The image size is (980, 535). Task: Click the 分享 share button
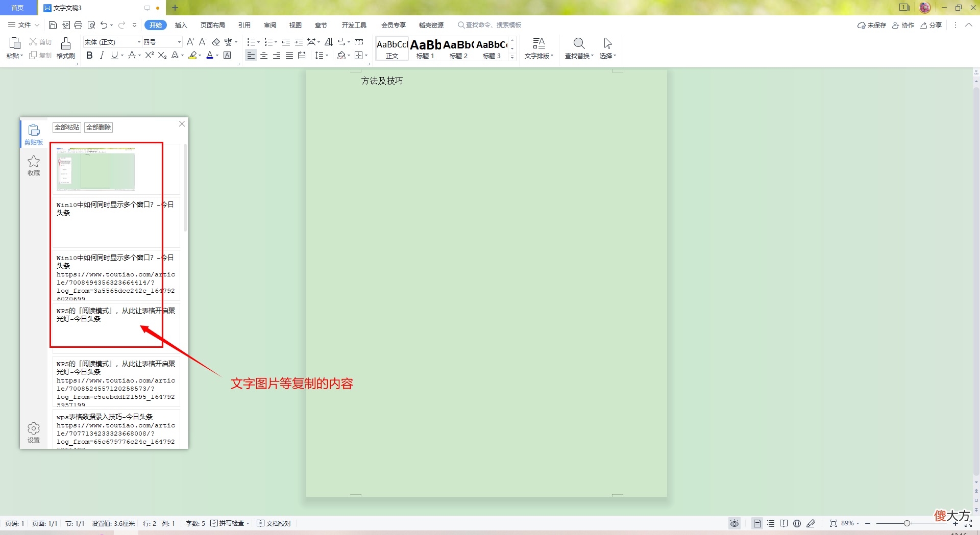coord(931,25)
